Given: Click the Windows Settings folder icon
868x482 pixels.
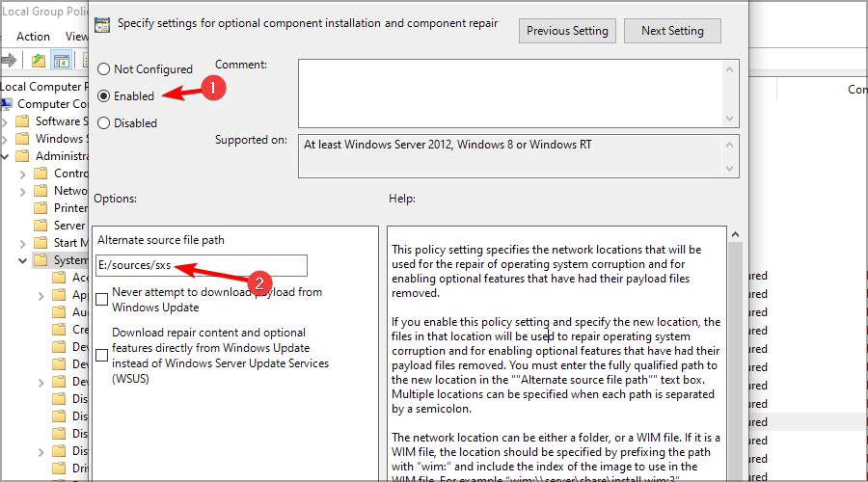Looking at the screenshot, I should tap(22, 139).
